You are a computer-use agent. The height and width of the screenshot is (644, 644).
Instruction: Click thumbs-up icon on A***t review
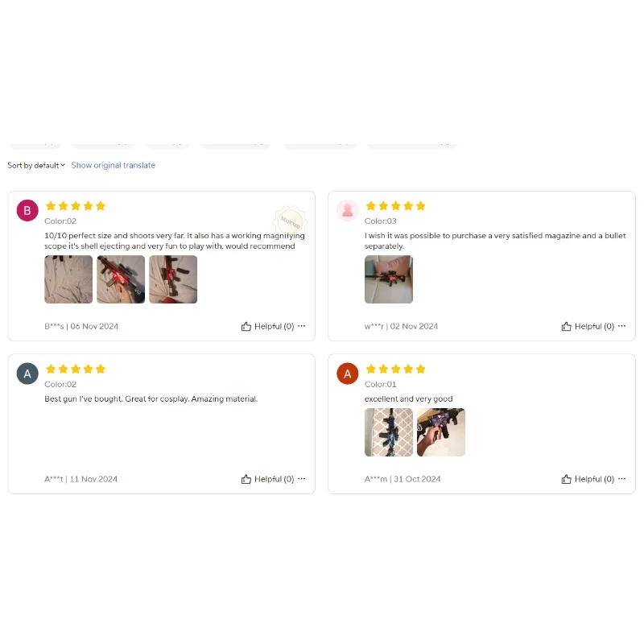click(246, 479)
